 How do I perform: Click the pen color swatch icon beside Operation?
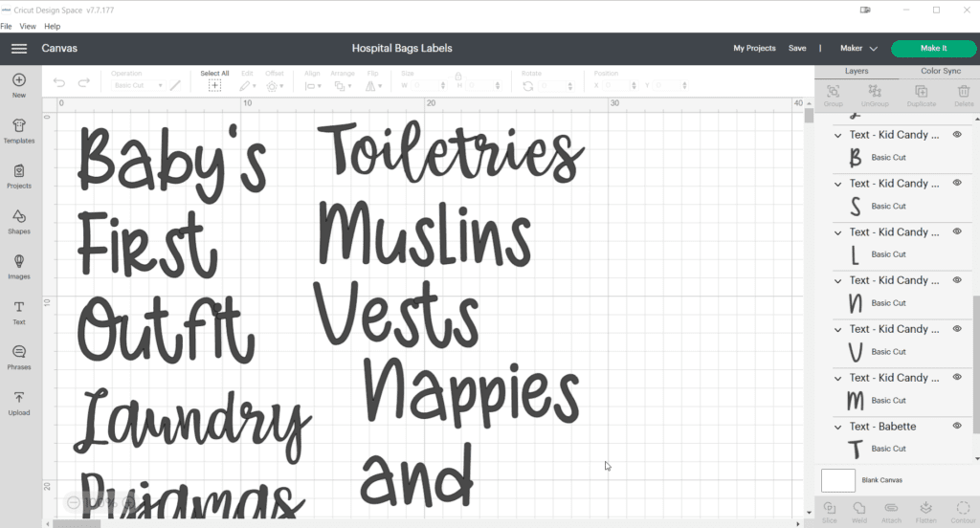[x=175, y=85]
